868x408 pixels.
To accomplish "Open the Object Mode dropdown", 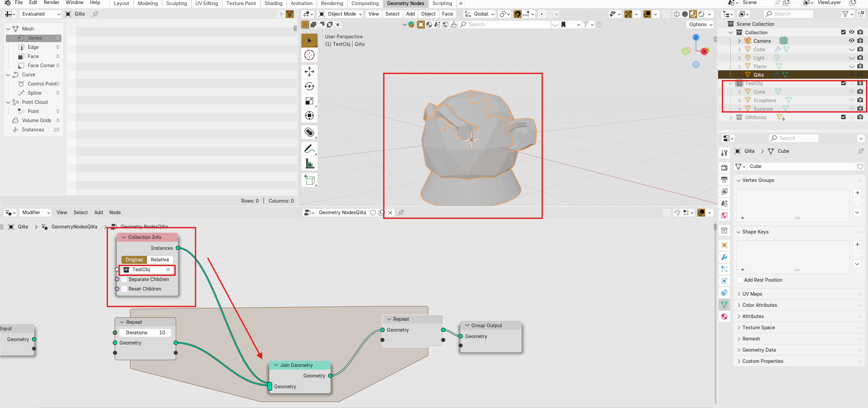I will pos(341,14).
